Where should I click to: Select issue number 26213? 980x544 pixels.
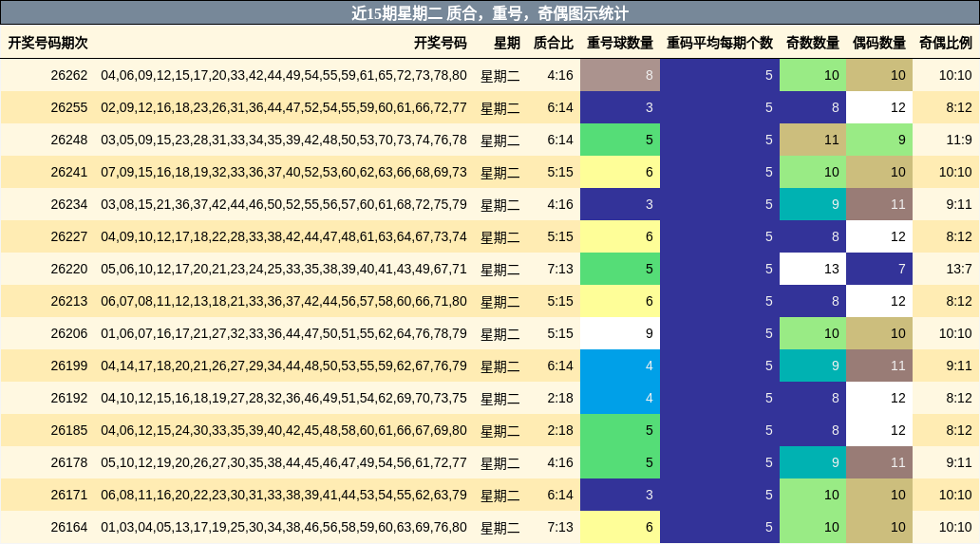[69, 301]
